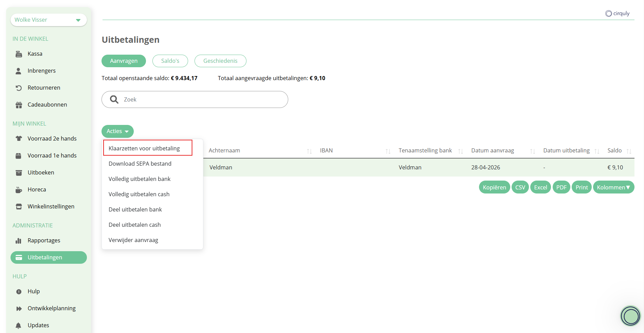Image resolution: width=644 pixels, height=333 pixels.
Task: Open the Wolke Visser account dropdown
Action: point(49,20)
